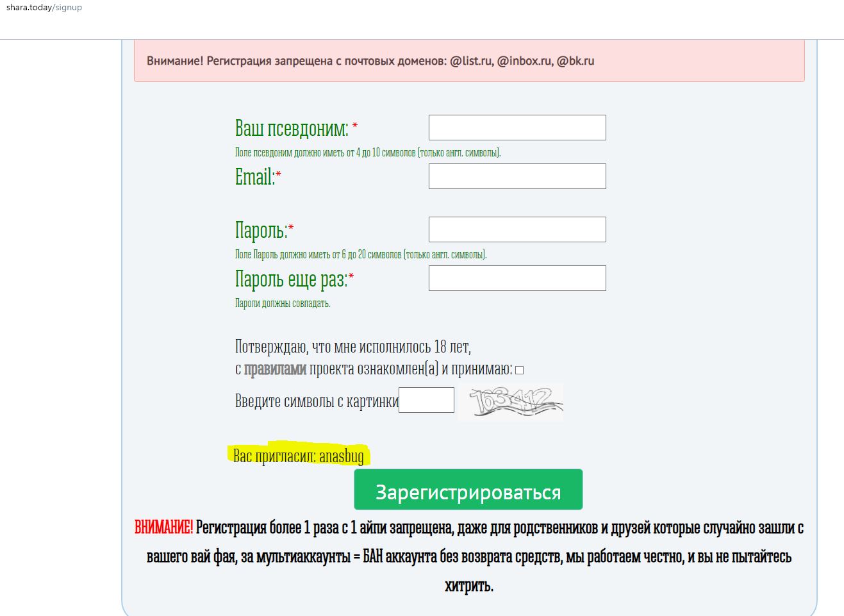Click the red 'ВНИМАНИЕ!' warning word
Screen dimensions: 844x616
163,528
